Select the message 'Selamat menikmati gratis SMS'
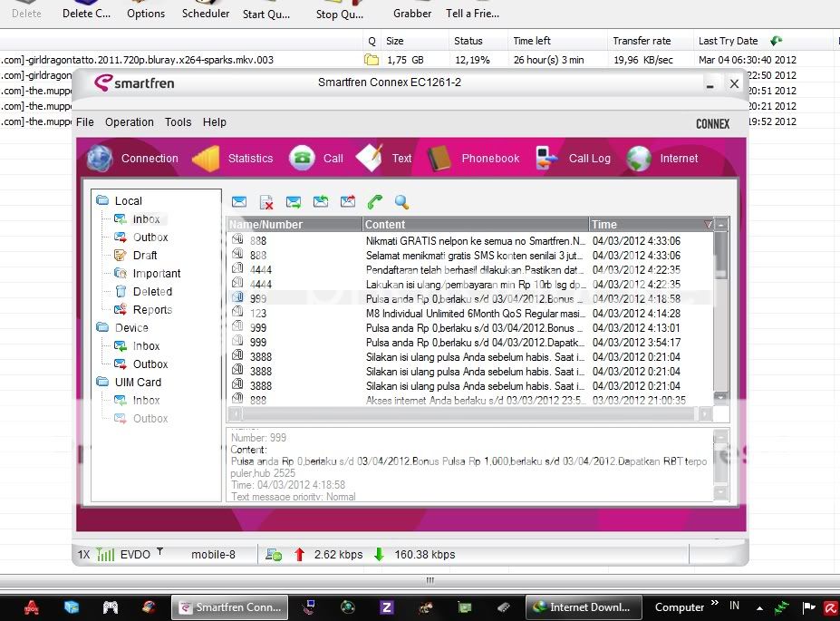The width and height of the screenshot is (840, 621). click(x=470, y=256)
